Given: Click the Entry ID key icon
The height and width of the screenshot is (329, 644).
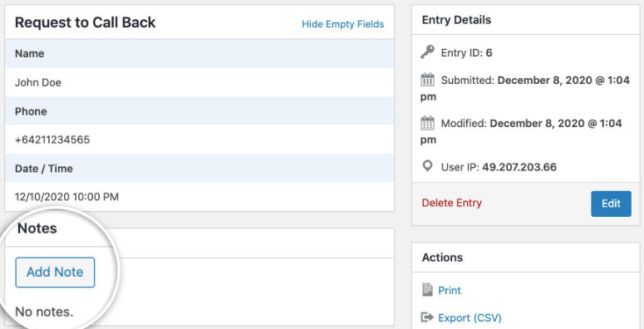Looking at the screenshot, I should (x=428, y=52).
